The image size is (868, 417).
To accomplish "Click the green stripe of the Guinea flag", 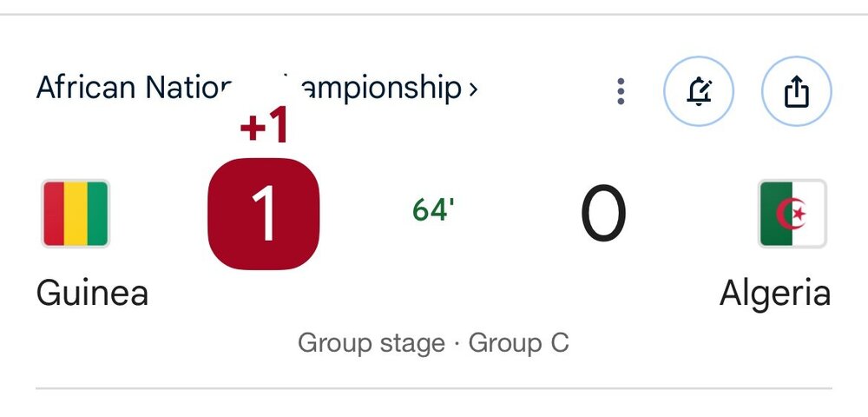I will tap(97, 214).
